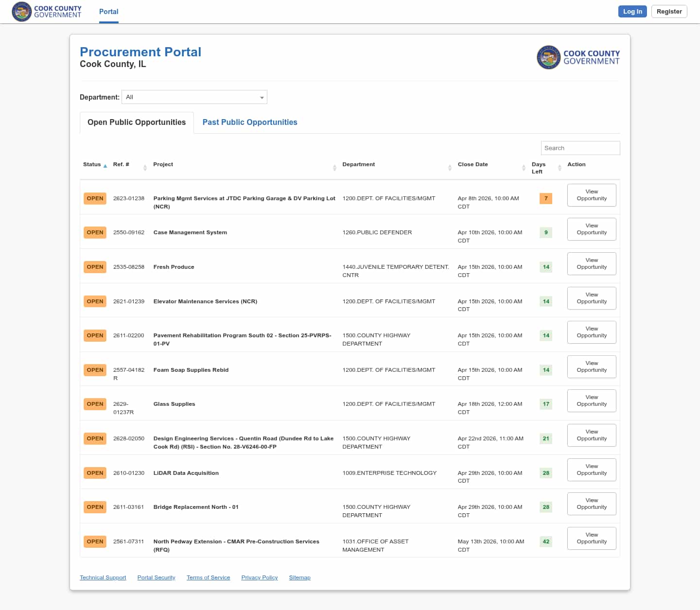Open the Privacy Policy link

pos(260,577)
